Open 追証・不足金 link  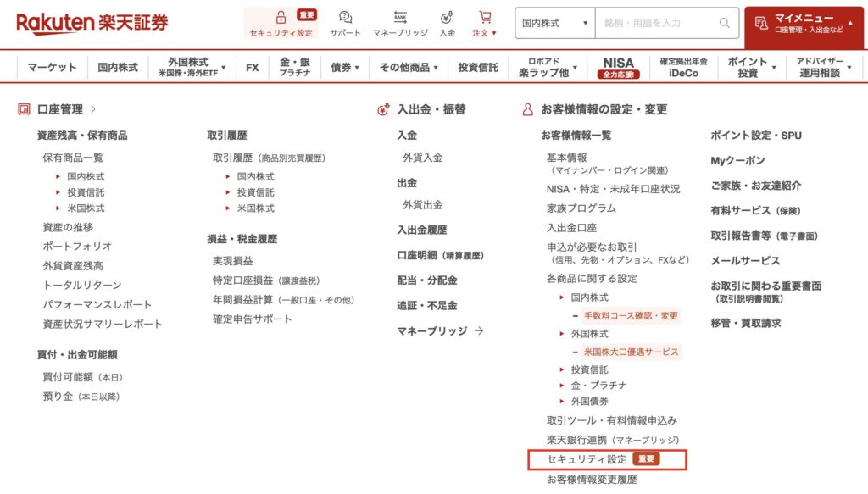[427, 305]
